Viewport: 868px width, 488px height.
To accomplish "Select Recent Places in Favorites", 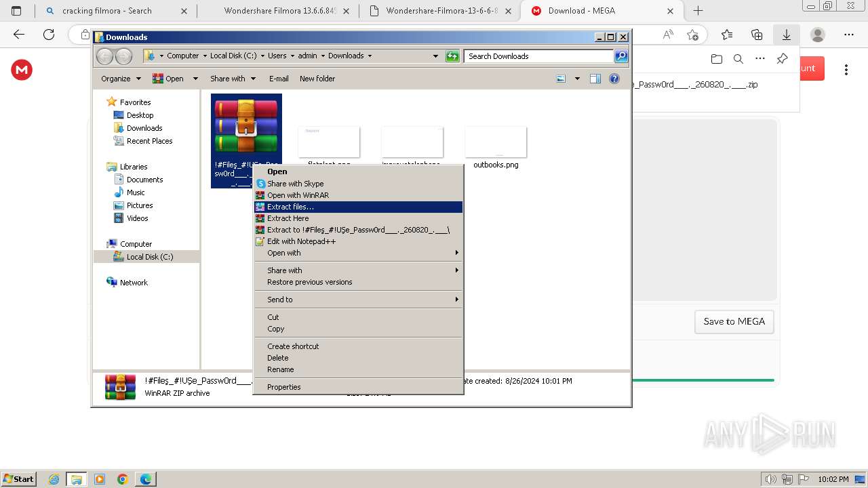I will point(149,141).
